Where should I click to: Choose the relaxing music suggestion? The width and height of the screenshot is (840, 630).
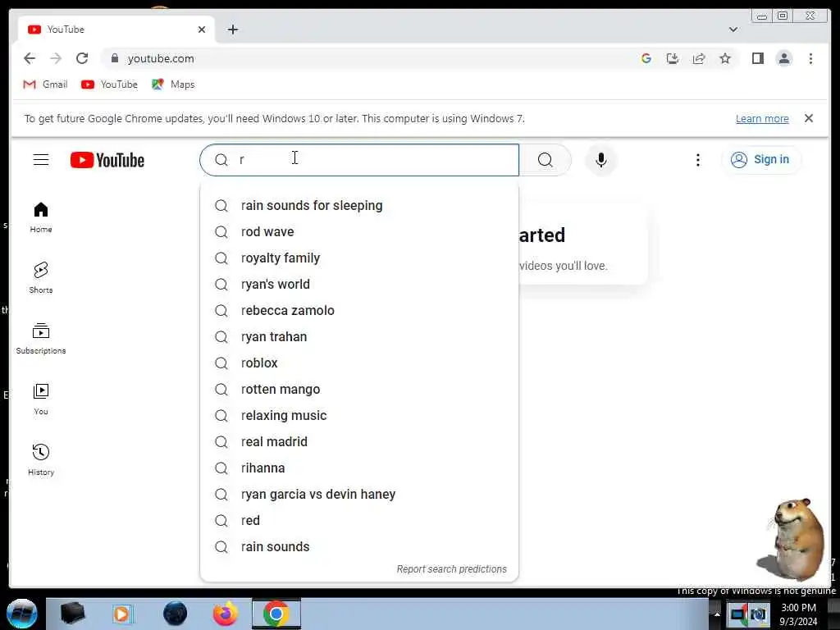pos(359,416)
